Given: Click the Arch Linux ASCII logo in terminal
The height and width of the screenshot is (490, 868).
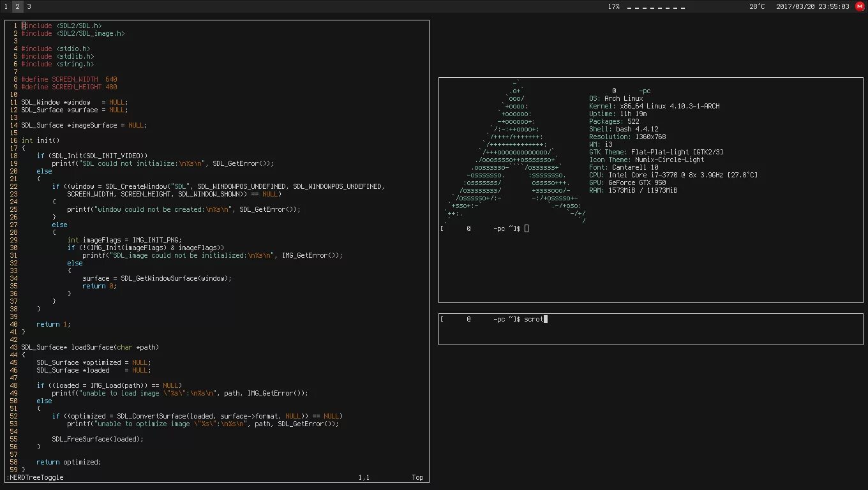Looking at the screenshot, I should [514, 152].
